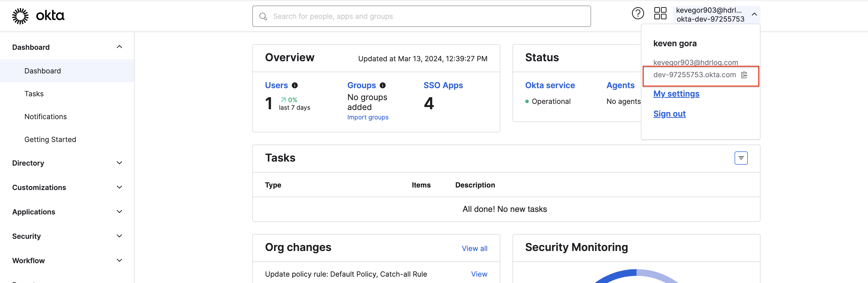This screenshot has width=868, height=283.
Task: Click the Import groups link
Action: [x=368, y=117]
